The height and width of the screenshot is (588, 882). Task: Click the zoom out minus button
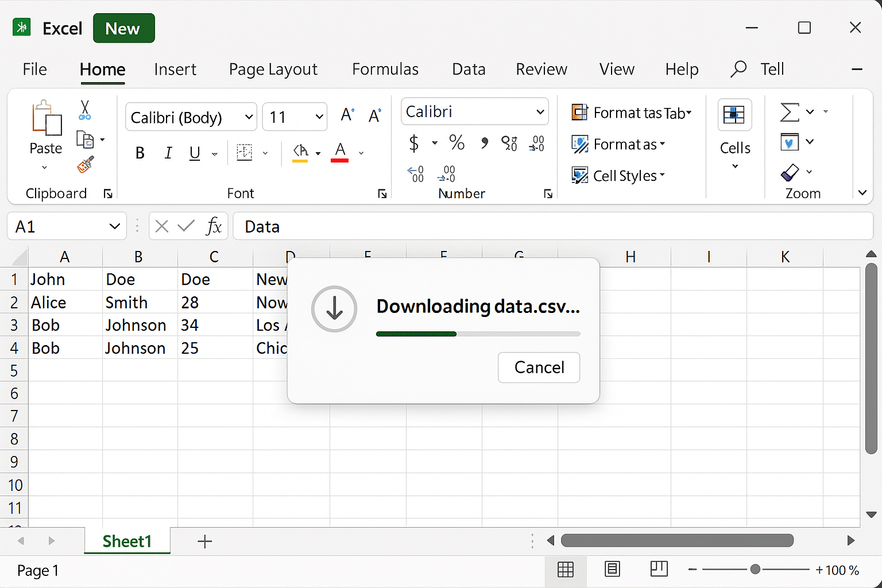click(693, 570)
